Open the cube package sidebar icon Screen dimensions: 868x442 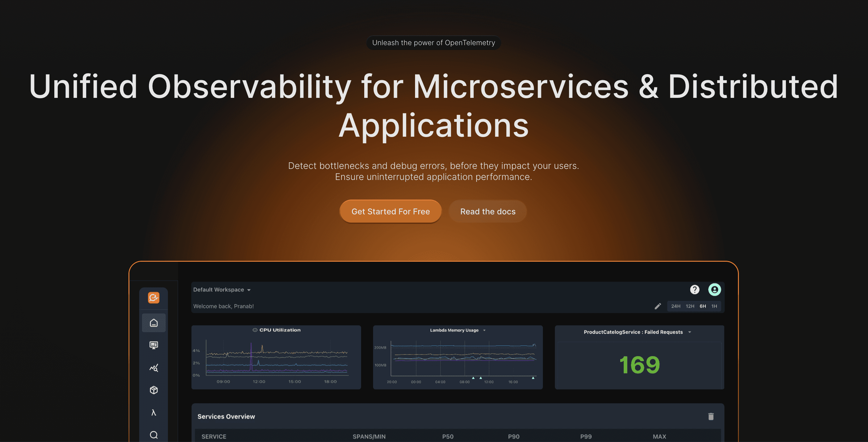click(x=154, y=390)
